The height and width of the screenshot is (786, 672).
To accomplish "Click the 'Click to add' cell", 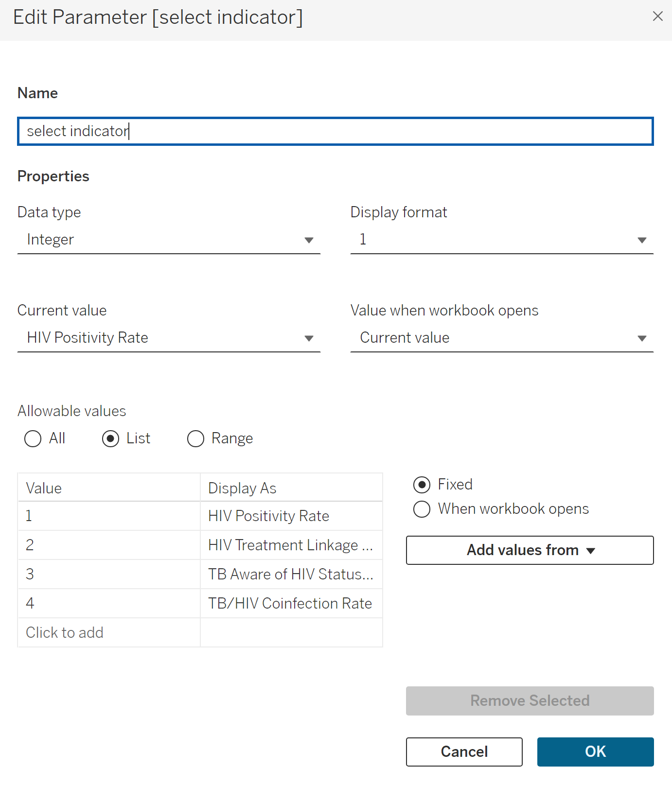I will (x=109, y=632).
